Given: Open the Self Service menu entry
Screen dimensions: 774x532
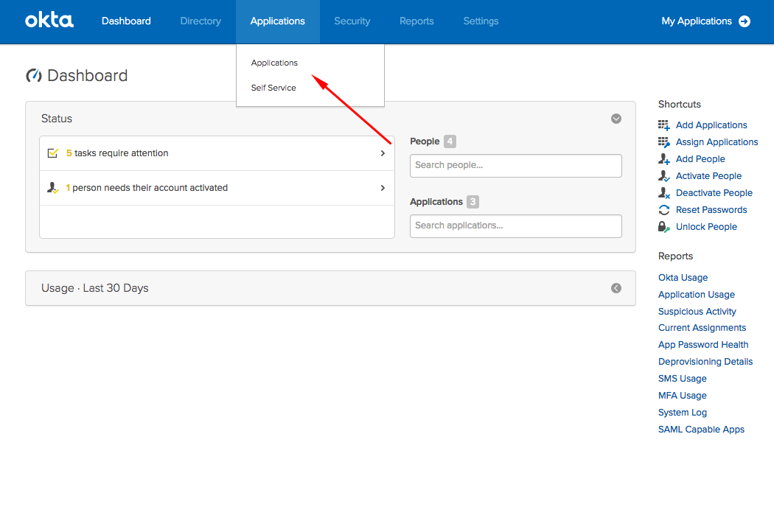Looking at the screenshot, I should click(273, 87).
